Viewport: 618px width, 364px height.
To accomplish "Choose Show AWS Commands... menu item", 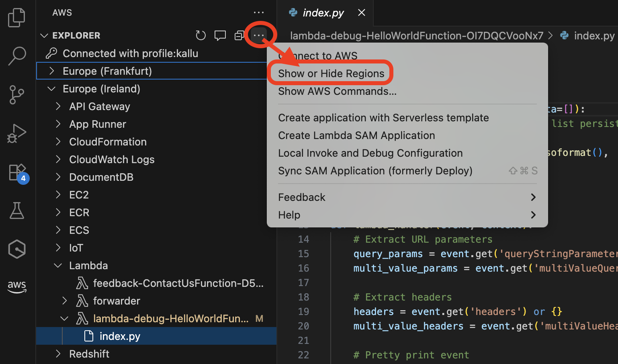I will tap(407, 91).
